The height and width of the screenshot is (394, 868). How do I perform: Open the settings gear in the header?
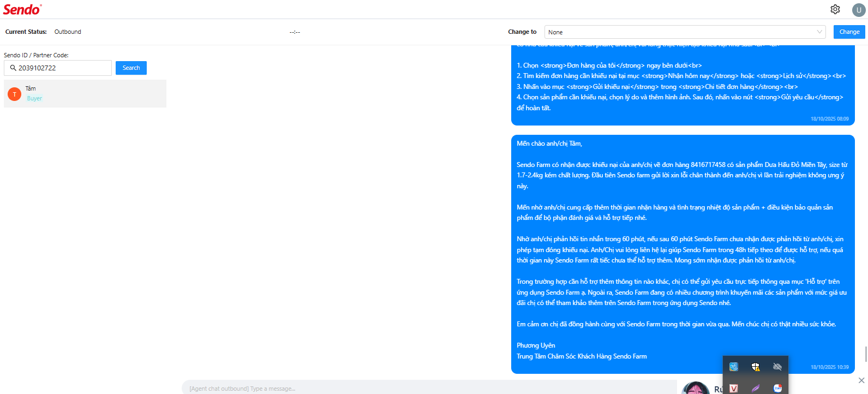(x=835, y=9)
